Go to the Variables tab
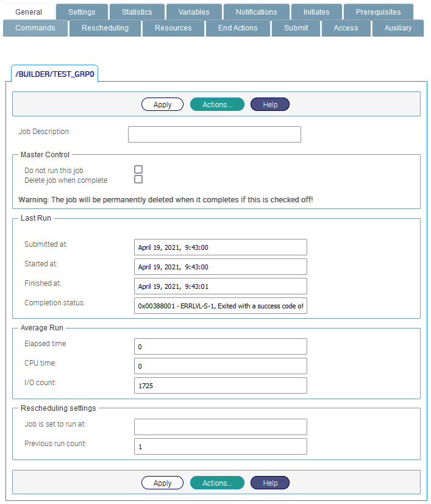 [x=194, y=12]
